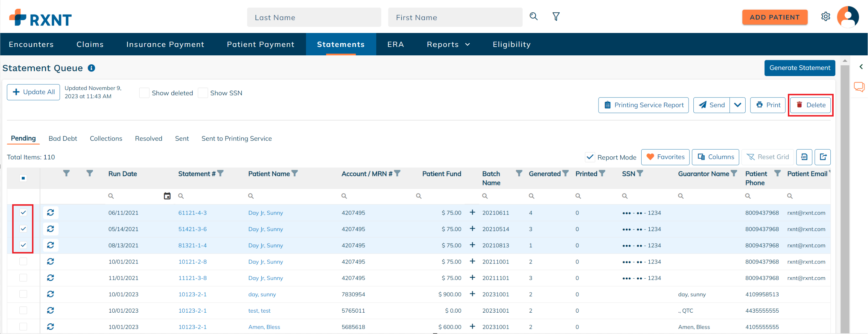Image resolution: width=868 pixels, height=334 pixels.
Task: Click the Generate Statement button
Action: click(799, 68)
